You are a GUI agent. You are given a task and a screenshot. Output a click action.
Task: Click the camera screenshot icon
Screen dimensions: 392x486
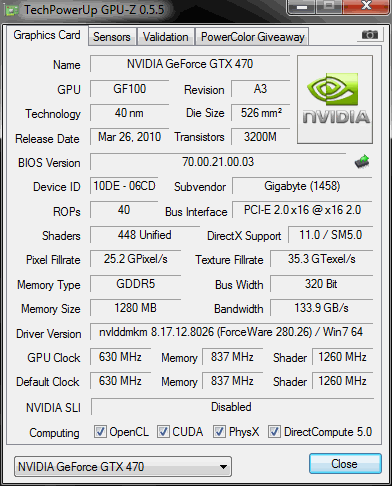tap(370, 35)
